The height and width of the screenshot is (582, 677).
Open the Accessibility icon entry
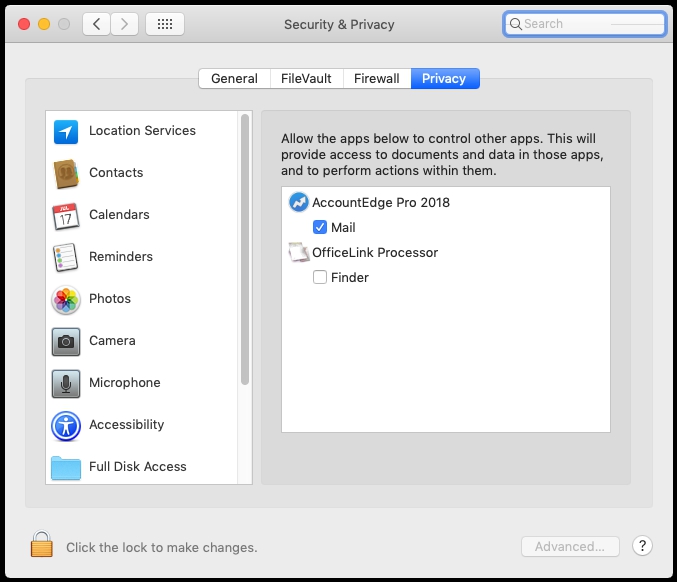(x=66, y=425)
